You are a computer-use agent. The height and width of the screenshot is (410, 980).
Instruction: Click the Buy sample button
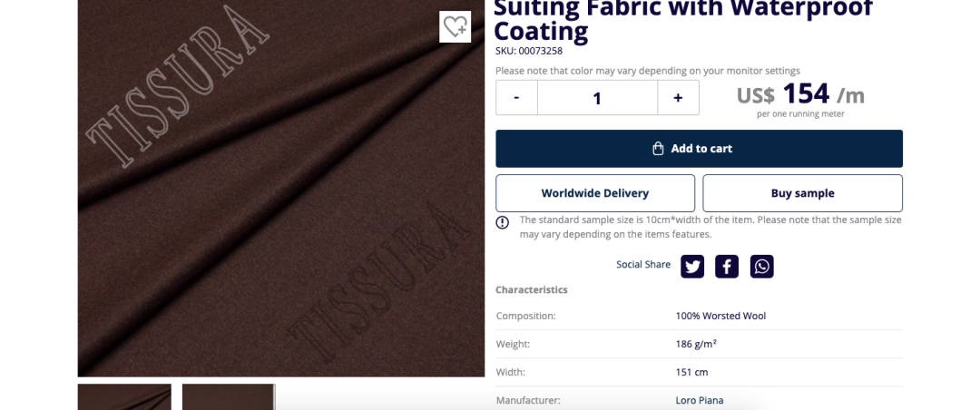[802, 193]
